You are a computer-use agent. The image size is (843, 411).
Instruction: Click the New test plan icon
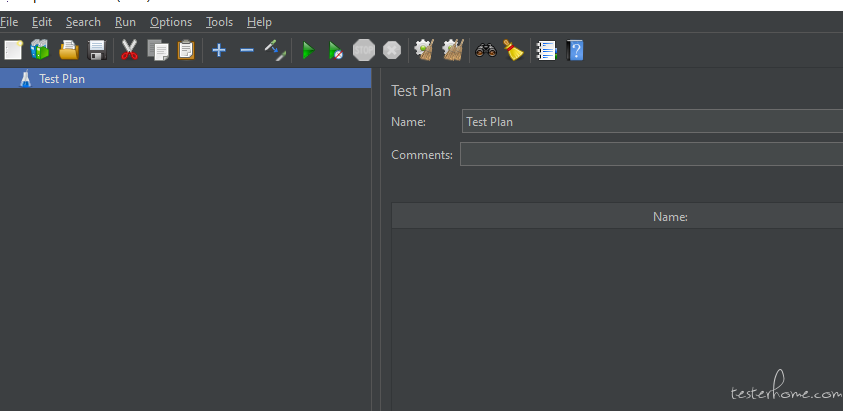tap(13, 50)
